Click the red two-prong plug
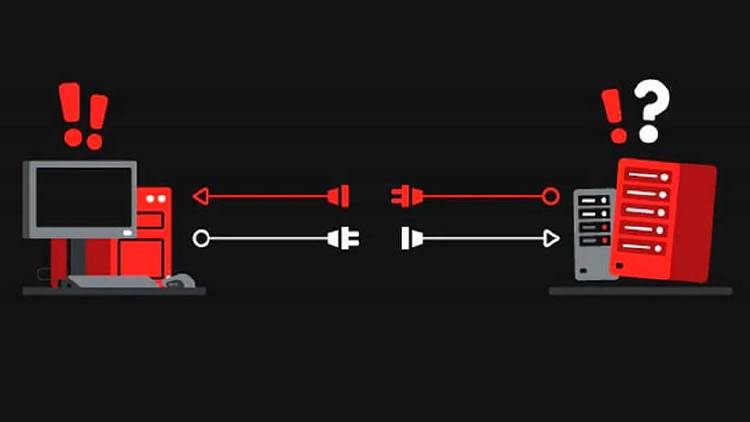The image size is (750, 422). pos(407,196)
